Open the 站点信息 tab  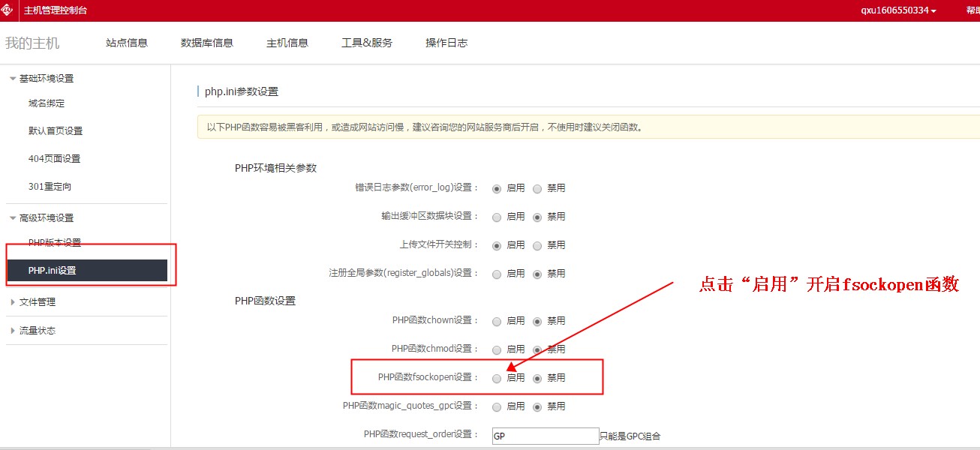[127, 43]
